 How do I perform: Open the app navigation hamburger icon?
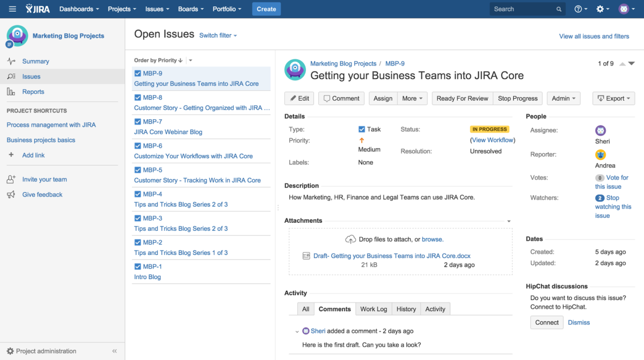pyautogui.click(x=12, y=9)
